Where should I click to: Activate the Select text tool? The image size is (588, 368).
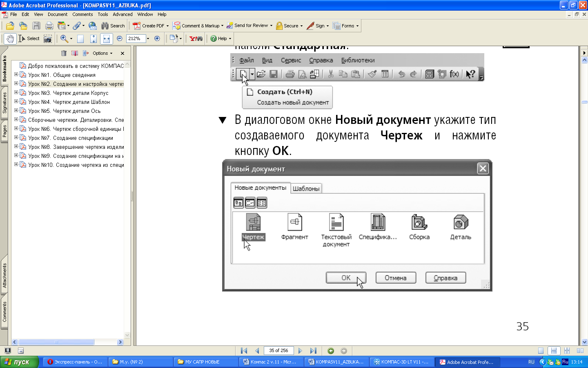coord(29,38)
